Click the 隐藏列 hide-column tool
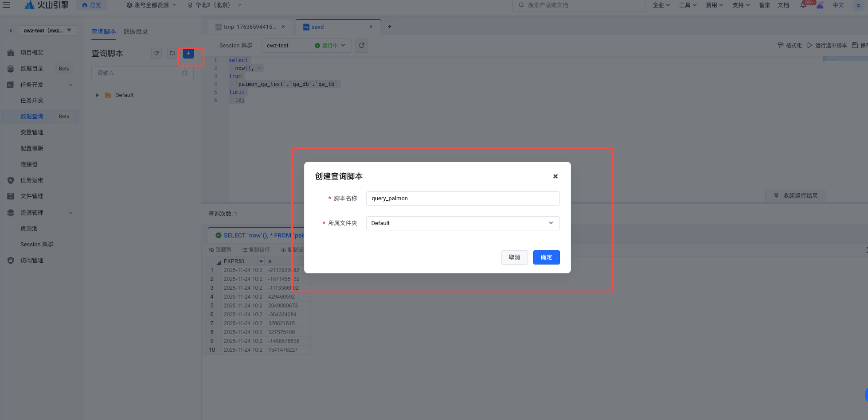The height and width of the screenshot is (420, 868). (x=220, y=250)
